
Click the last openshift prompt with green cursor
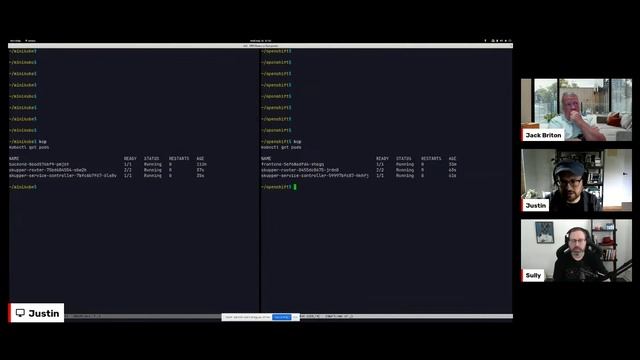(279, 187)
